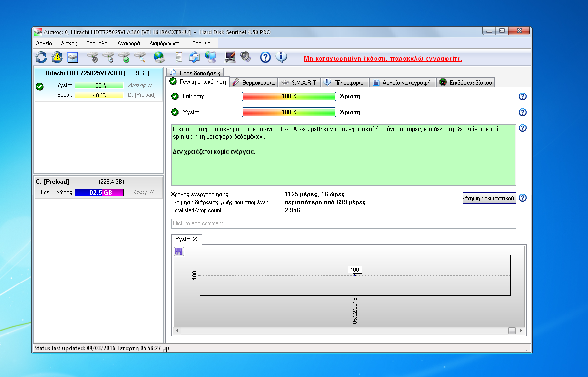Select the C: [Preload] partition entry

pos(99,187)
